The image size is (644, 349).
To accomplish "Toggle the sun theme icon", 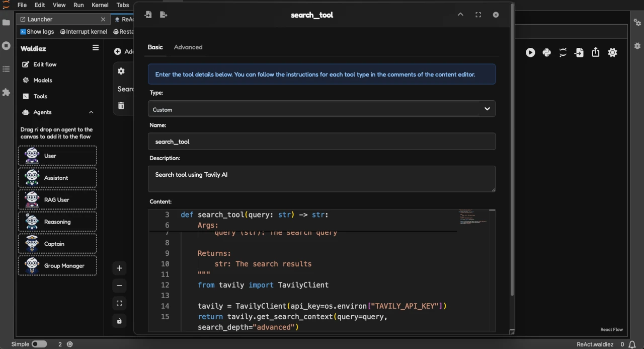I will tap(612, 52).
